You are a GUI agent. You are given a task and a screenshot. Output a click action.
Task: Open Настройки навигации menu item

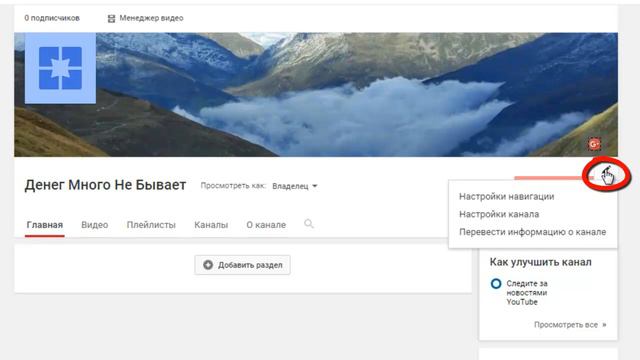tap(507, 196)
